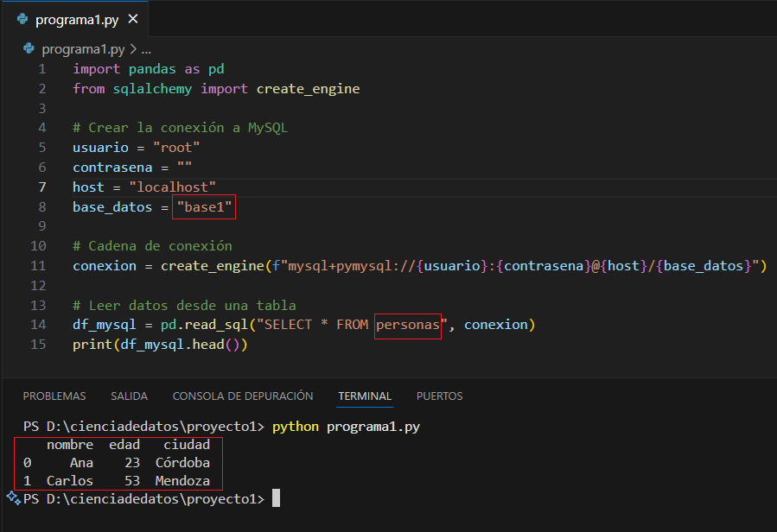Click the Python file icon in the programa1.py tab

(22, 19)
